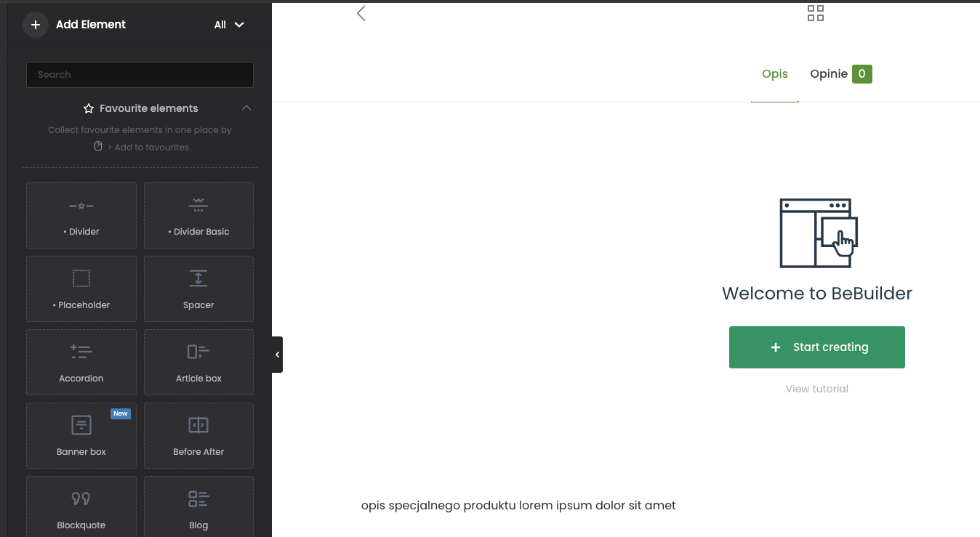Add the Article box element

[x=198, y=363]
